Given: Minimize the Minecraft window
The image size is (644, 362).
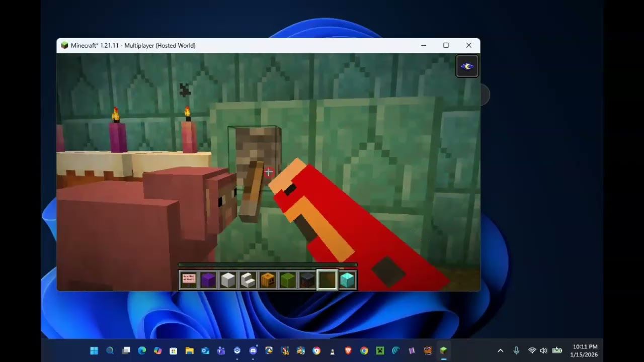Looking at the screenshot, I should 424,45.
